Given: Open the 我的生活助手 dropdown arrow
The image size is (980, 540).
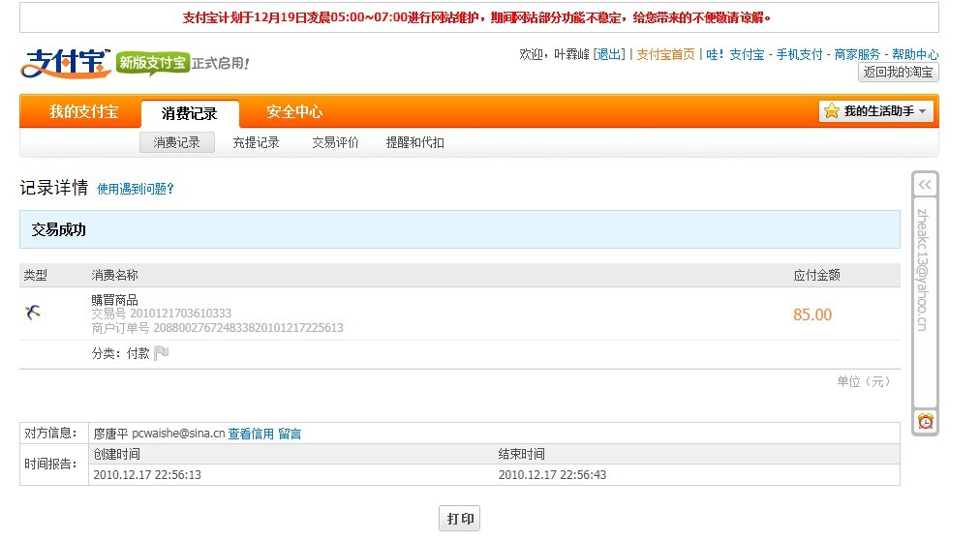Looking at the screenshot, I should [x=923, y=111].
